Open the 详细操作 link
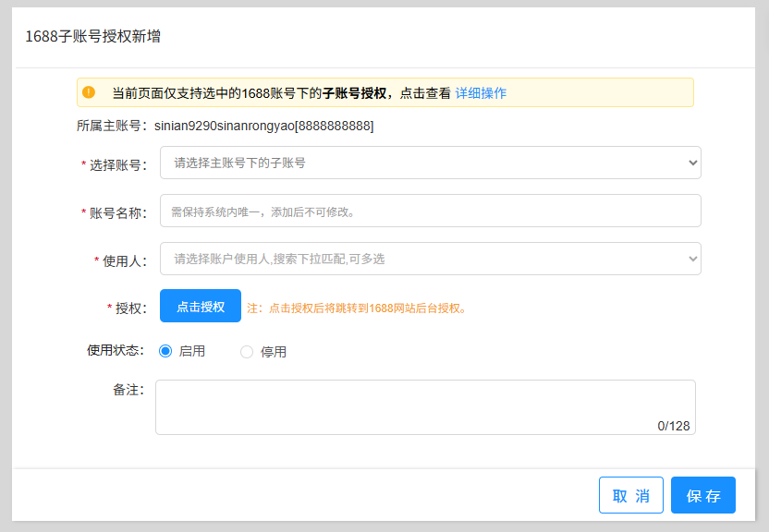The width and height of the screenshot is (769, 532). pyautogui.click(x=481, y=93)
